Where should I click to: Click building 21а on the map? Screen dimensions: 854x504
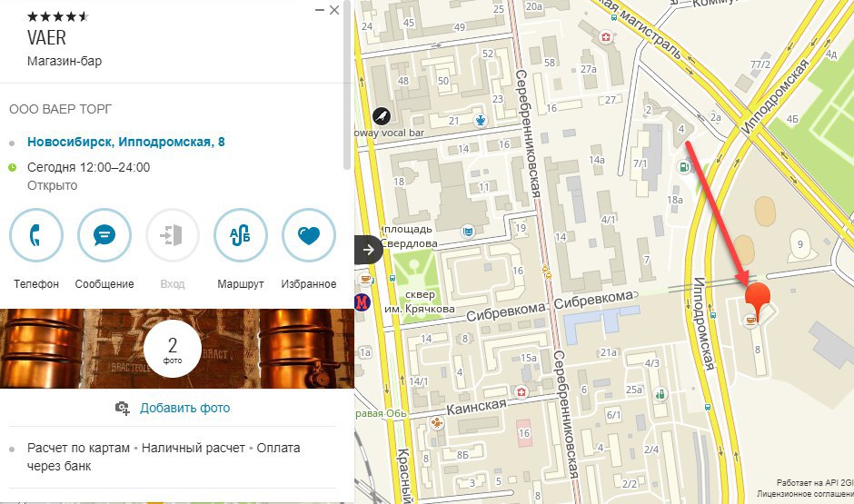coord(609,352)
